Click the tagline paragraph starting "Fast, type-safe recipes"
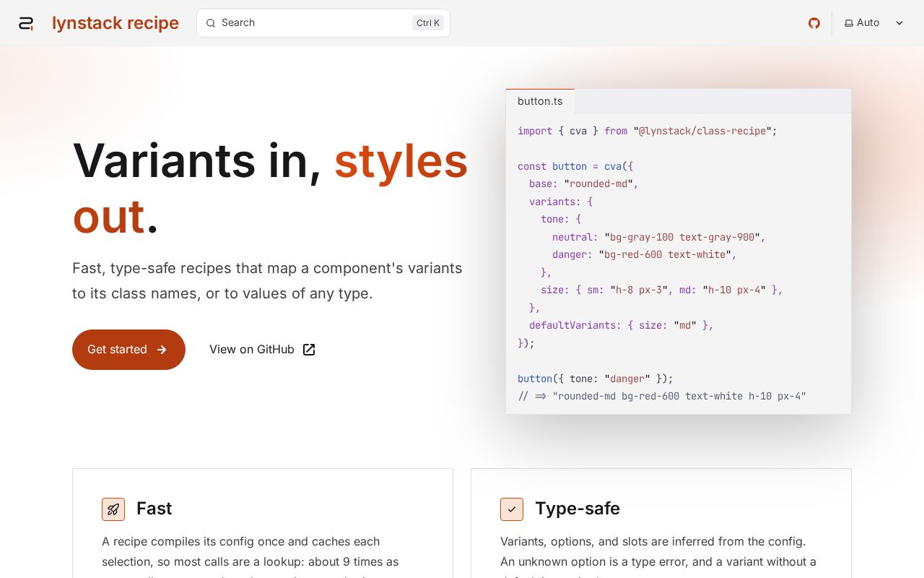 [267, 281]
